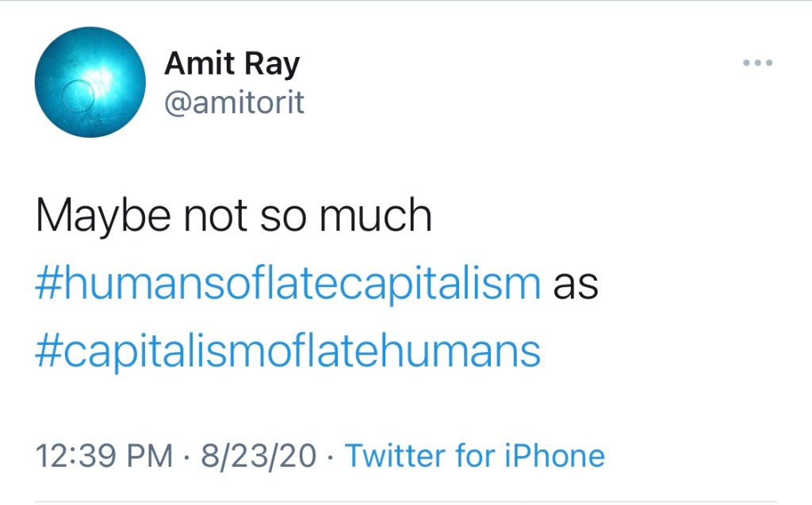
Task: Tap the tweet text "Maybe not so much"
Action: (x=234, y=216)
